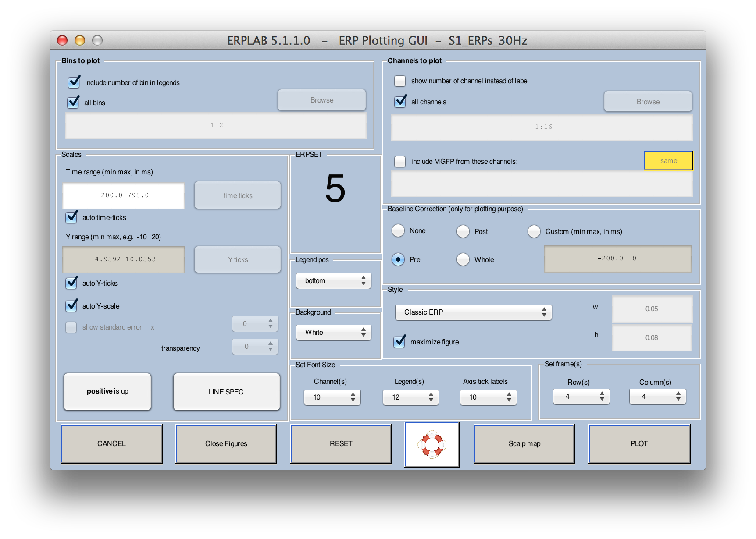Viewport: 756px width, 539px height.
Task: Toggle auto time-ticks checkbox
Action: [71, 217]
